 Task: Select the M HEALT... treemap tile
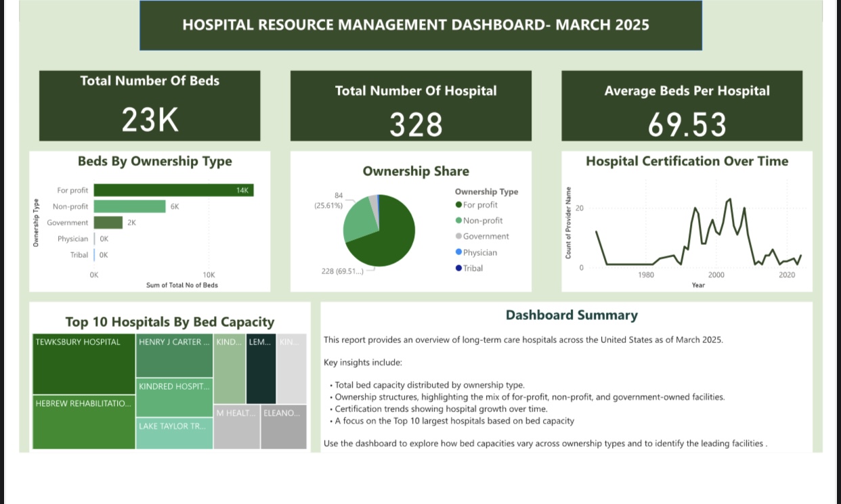(237, 427)
